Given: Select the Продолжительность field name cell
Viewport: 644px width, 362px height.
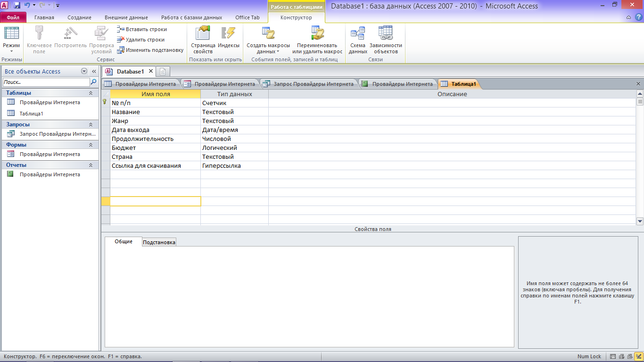Looking at the screenshot, I should click(155, 139).
